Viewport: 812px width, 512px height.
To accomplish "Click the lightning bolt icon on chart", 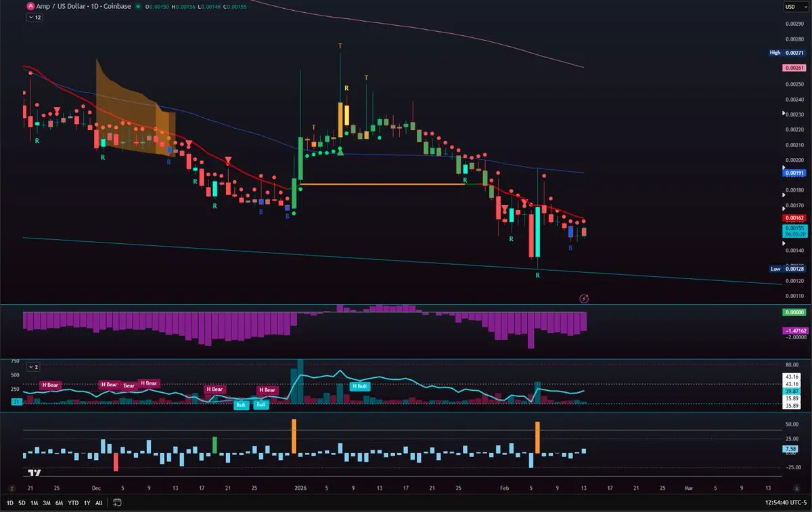I will [584, 298].
